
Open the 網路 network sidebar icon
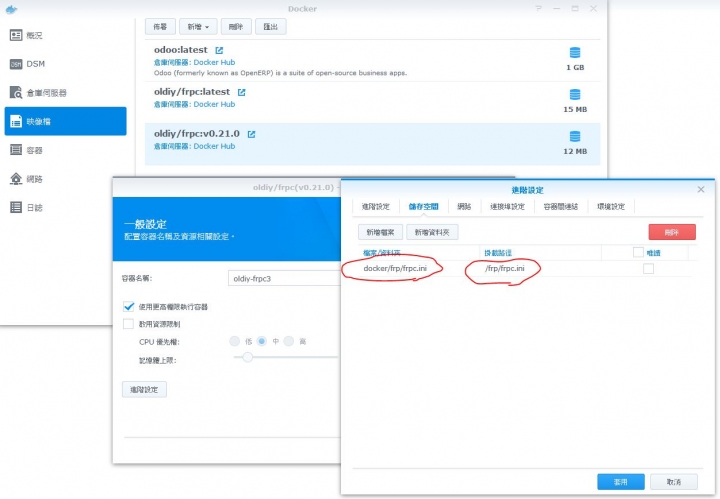click(16, 179)
